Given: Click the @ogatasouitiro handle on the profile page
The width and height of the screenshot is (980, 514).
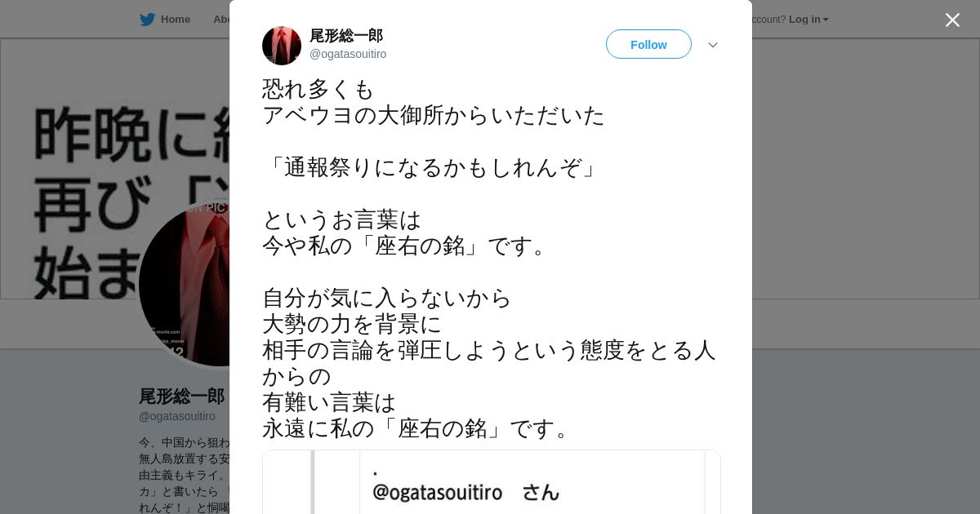Looking at the screenshot, I should [177, 416].
